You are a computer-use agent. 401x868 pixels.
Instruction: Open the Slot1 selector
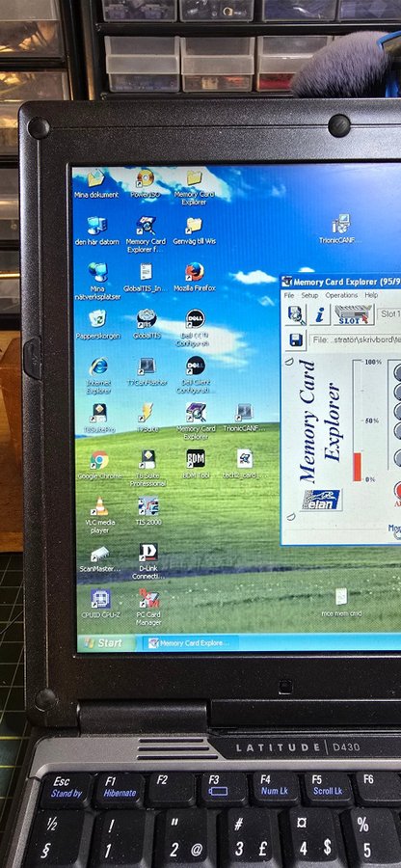click(389, 314)
